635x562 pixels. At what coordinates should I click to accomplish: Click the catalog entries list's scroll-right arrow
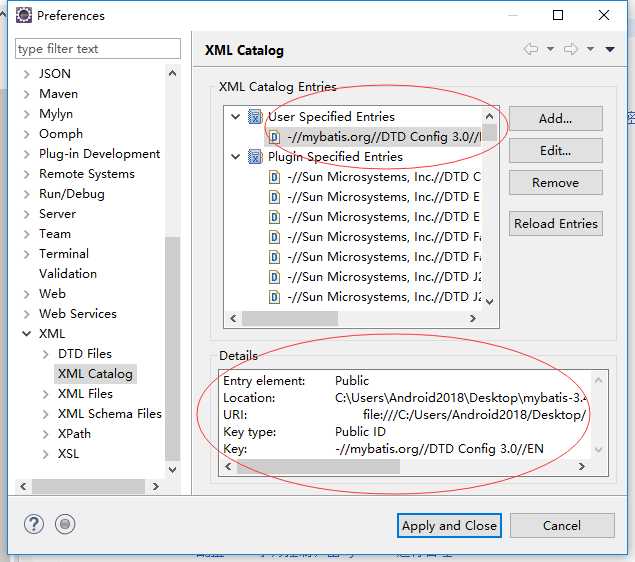tap(473, 318)
